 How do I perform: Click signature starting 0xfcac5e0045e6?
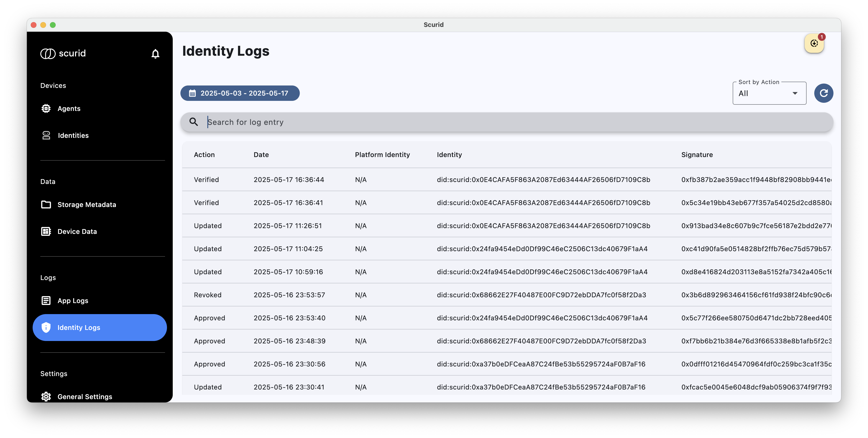click(756, 387)
